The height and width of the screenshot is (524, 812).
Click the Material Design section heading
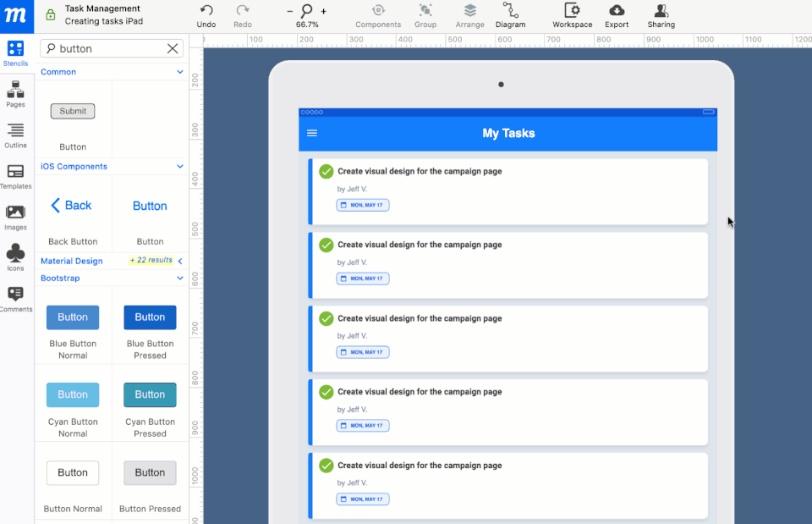(71, 262)
